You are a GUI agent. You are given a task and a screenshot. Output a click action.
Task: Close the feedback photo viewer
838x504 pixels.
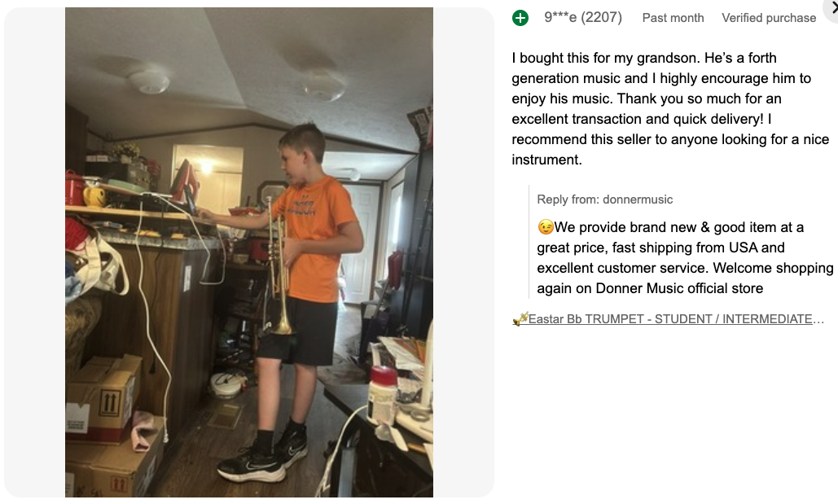(831, 7)
